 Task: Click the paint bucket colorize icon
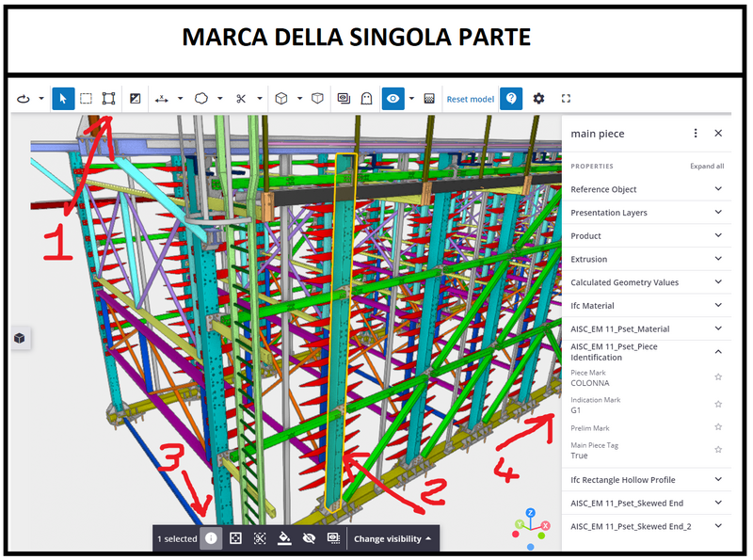coord(284,539)
